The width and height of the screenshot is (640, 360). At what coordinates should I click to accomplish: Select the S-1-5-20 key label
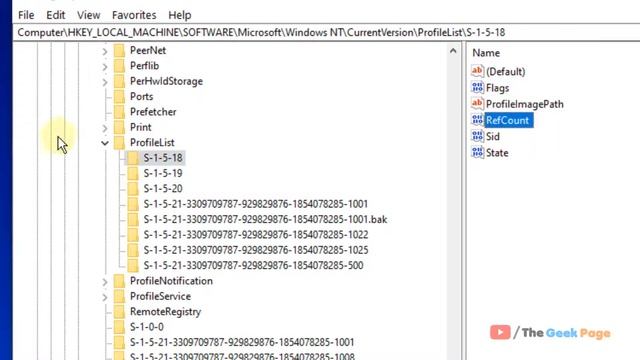[163, 189]
